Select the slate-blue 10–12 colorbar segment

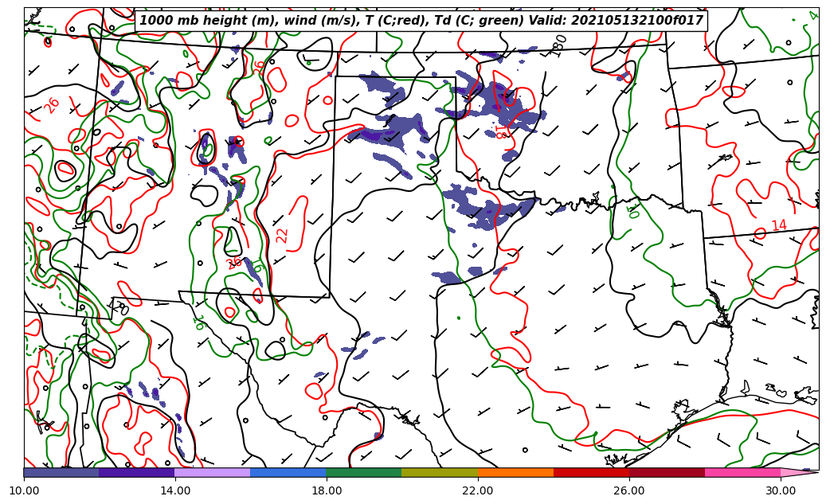(61, 472)
